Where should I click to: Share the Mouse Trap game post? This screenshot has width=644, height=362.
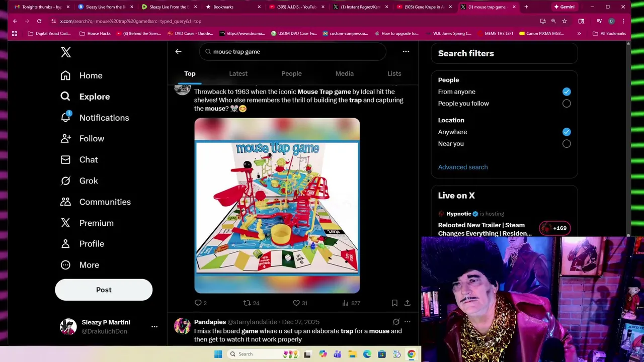408,303
